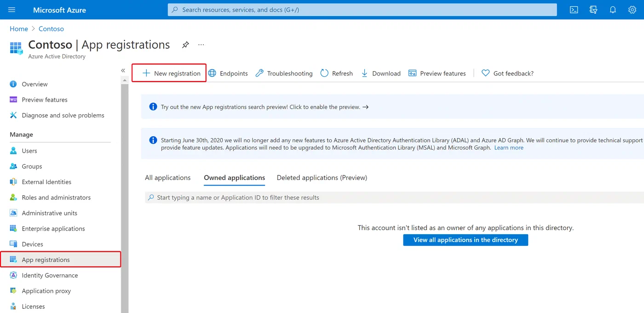Click the New registration plus icon
The width and height of the screenshot is (644, 313).
click(146, 73)
